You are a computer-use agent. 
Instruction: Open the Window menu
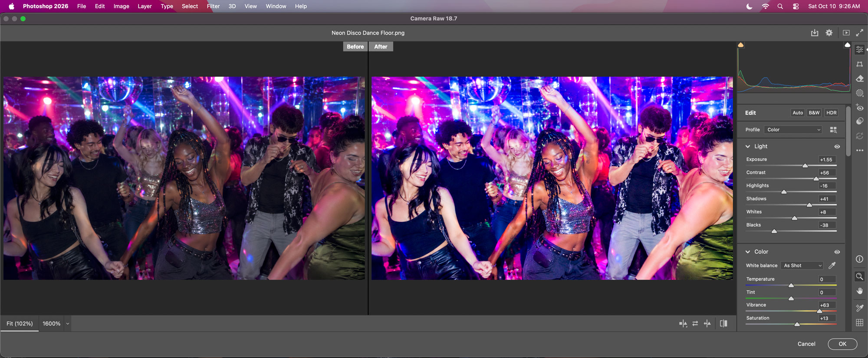[276, 6]
